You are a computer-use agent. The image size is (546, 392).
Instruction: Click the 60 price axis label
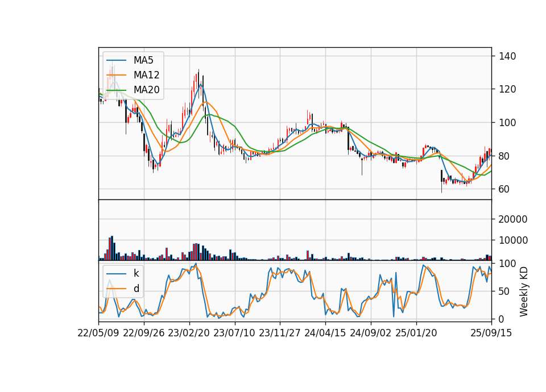coord(504,189)
